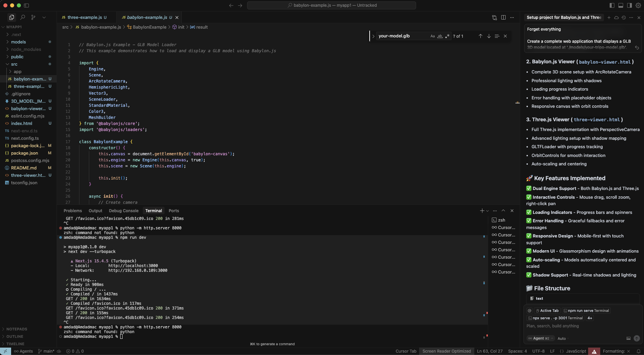The width and height of the screenshot is (644, 355).
Task: Open README.md in the explorer
Action: 28,168
